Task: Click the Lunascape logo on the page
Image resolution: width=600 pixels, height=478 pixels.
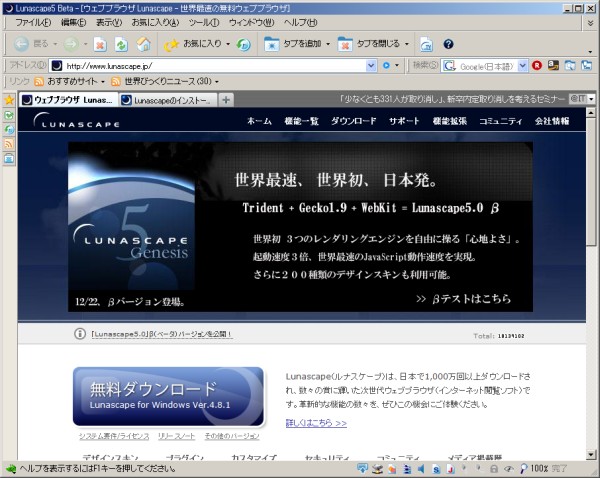Action: 76,120
